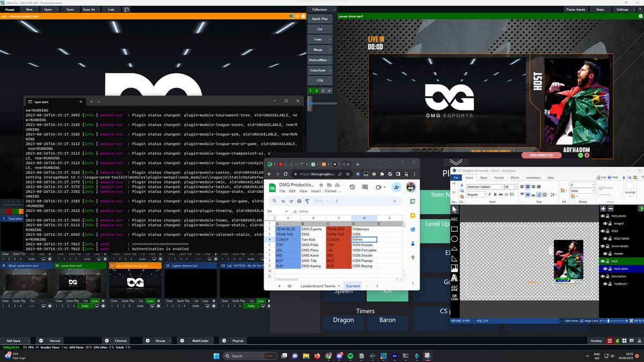Screen dimensions: 644x362
Task: Adjust zoom slider in GT Designer status bar
Action: tap(608, 321)
